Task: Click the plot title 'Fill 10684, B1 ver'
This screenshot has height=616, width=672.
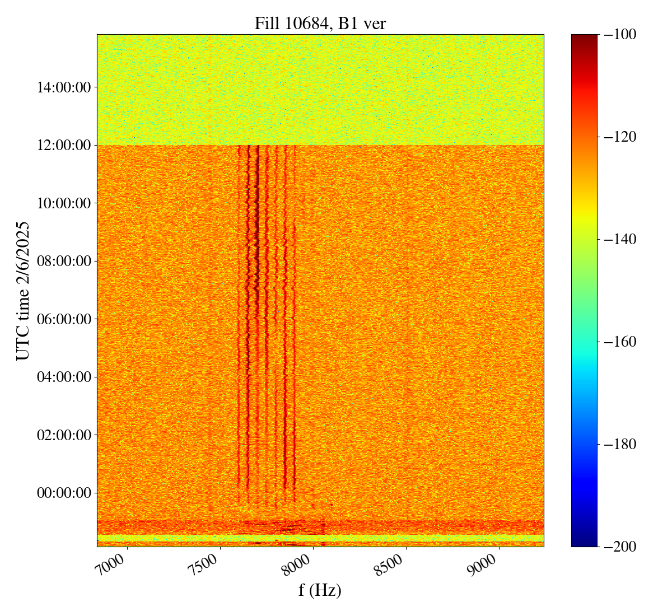Action: click(320, 23)
